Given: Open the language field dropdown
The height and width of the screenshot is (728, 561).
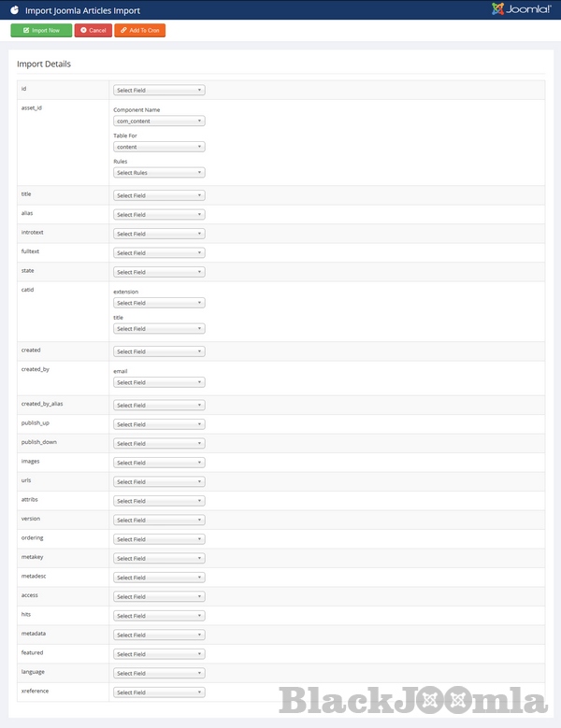Looking at the screenshot, I should tap(159, 673).
